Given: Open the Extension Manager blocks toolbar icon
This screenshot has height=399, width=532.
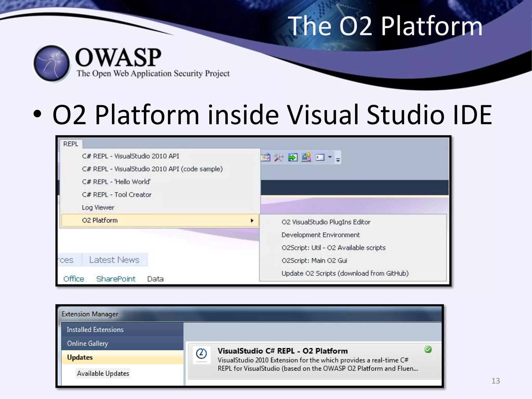Looking at the screenshot, I should tap(306, 157).
